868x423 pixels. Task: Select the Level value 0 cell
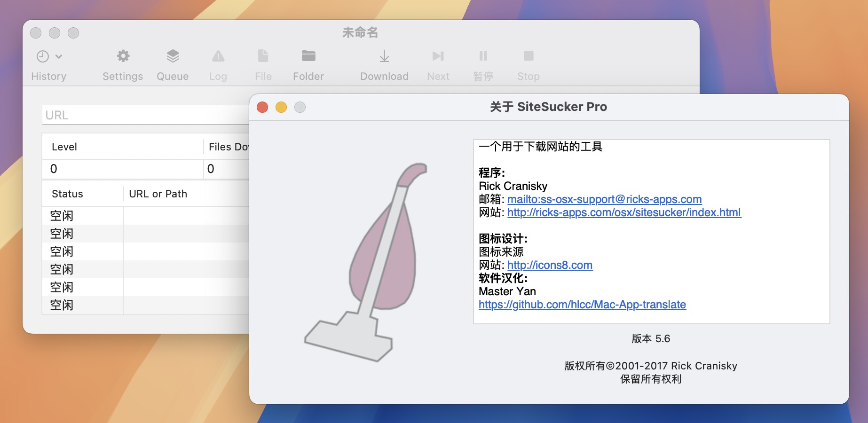coord(123,169)
